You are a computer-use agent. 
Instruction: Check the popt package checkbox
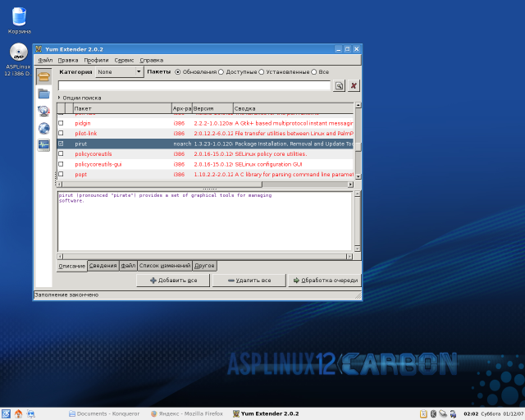[61, 174]
